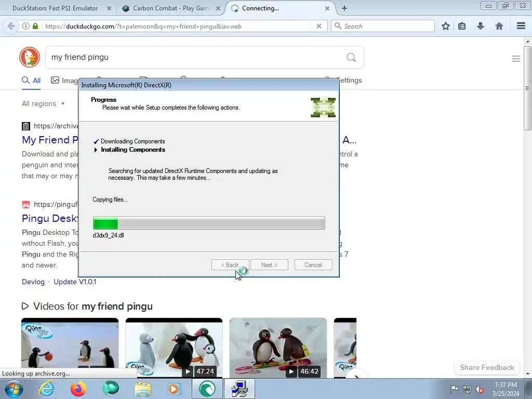The image size is (532, 399).
Task: Click the Back button in DirectX setup
Action: click(230, 265)
